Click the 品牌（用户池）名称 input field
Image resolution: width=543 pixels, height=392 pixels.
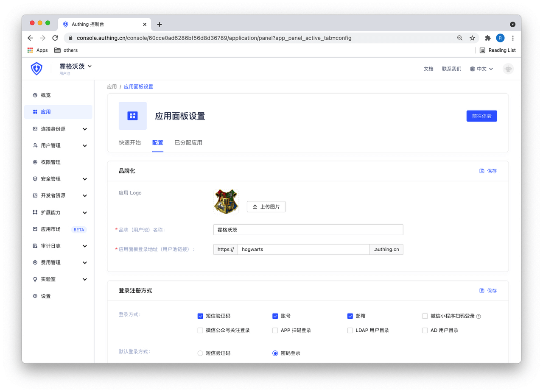tap(308, 230)
